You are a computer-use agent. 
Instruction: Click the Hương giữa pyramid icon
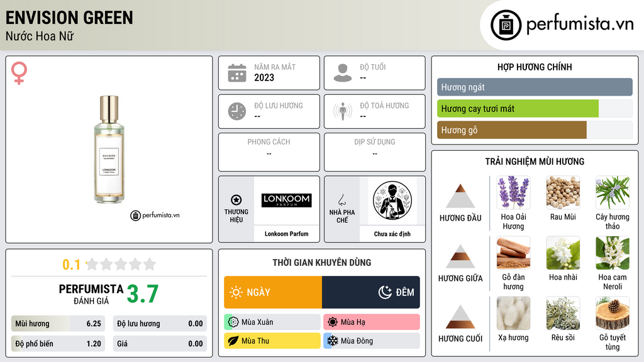tap(460, 256)
